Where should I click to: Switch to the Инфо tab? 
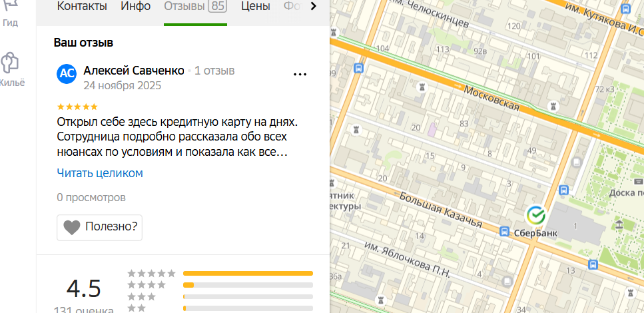point(136,7)
